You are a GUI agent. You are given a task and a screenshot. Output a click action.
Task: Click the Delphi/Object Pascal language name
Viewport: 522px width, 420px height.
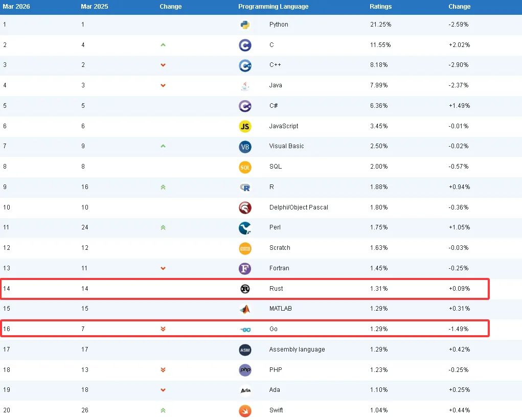click(299, 207)
